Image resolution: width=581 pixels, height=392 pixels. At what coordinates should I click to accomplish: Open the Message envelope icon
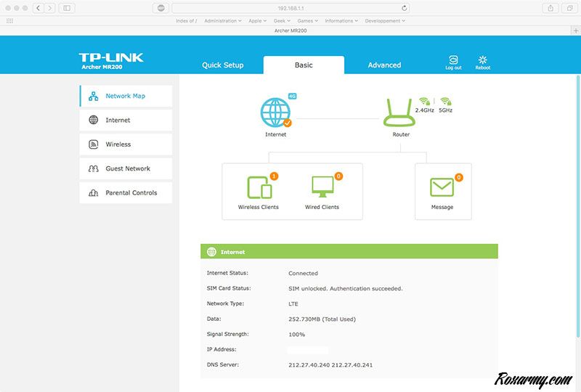click(x=442, y=187)
